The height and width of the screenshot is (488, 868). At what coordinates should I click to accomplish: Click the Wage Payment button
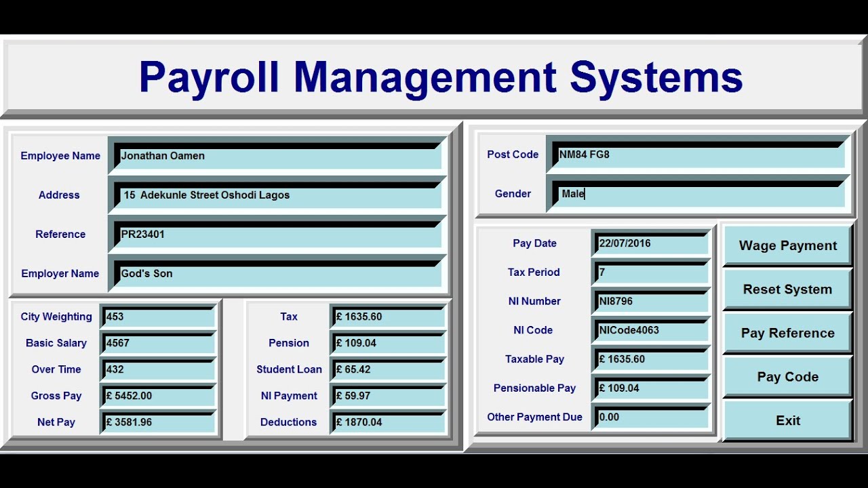click(788, 245)
